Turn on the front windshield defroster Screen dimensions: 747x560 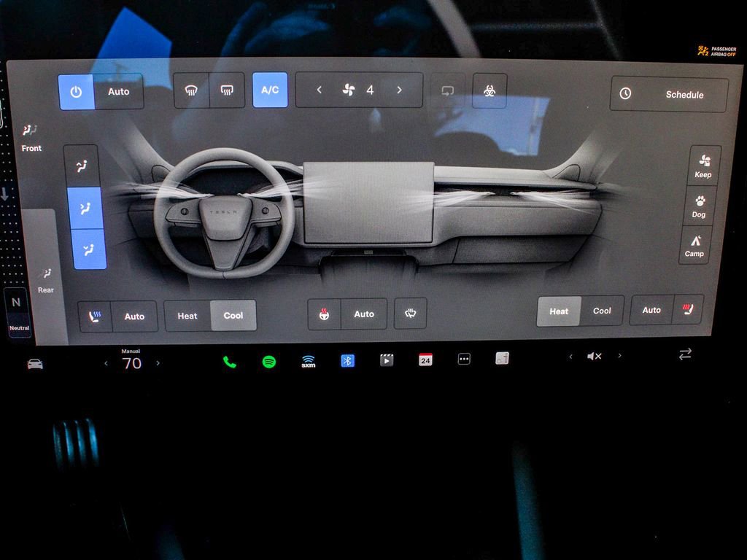tap(190, 89)
